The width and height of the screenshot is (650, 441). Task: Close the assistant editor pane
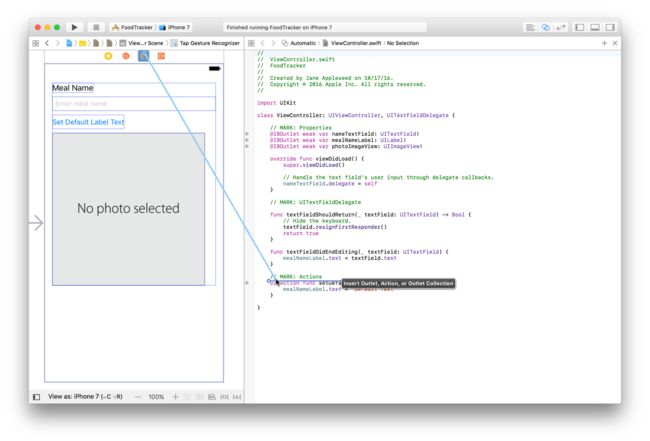point(615,43)
